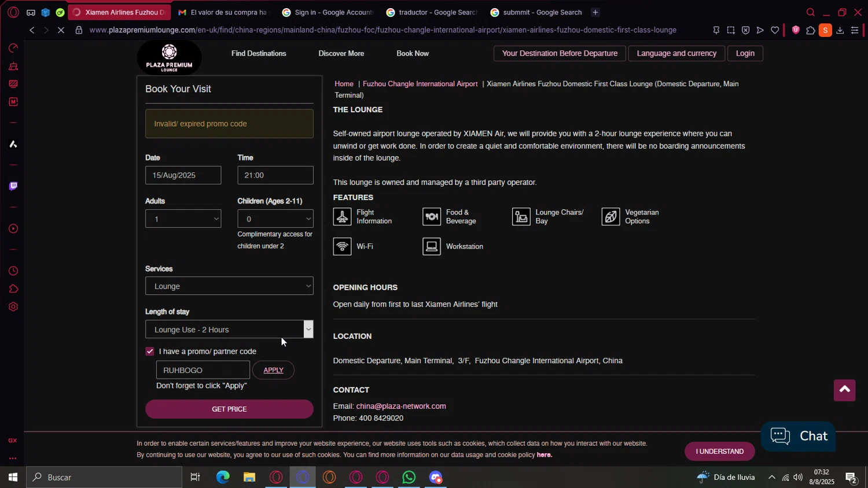Stop page loading with the X button
This screenshot has height=488, width=868.
pos(61,30)
